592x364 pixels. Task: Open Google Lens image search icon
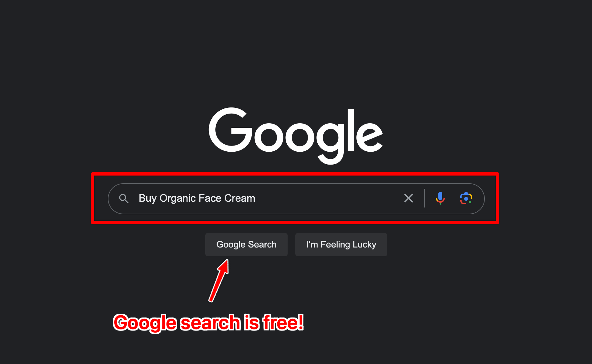466,198
